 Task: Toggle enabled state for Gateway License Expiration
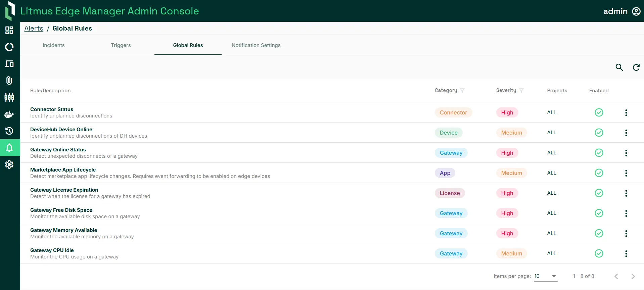(599, 193)
